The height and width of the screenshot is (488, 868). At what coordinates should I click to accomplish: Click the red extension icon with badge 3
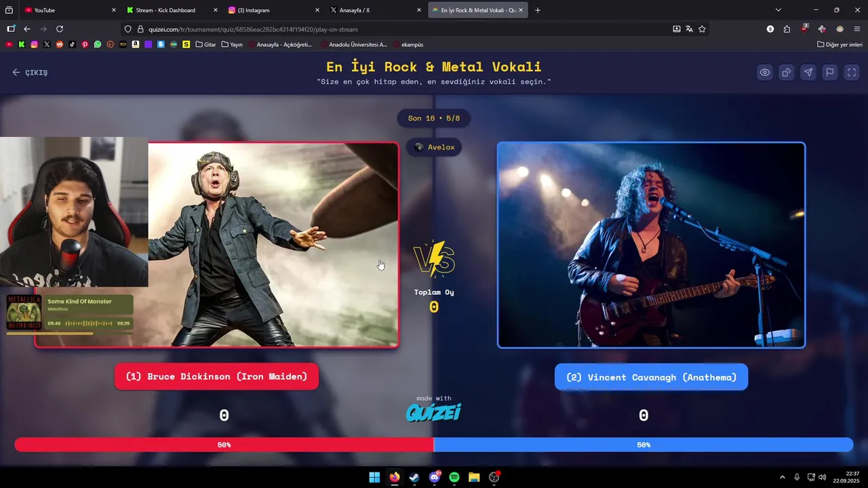pyautogui.click(x=804, y=28)
